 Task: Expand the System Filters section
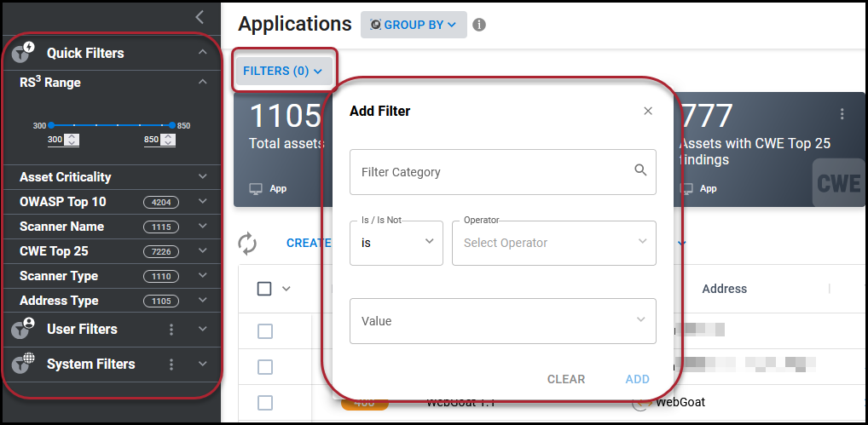click(x=203, y=364)
